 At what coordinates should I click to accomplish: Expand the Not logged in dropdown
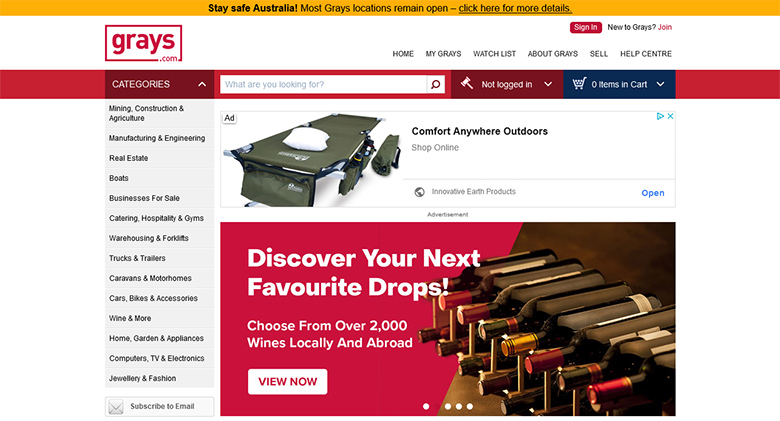tap(548, 84)
